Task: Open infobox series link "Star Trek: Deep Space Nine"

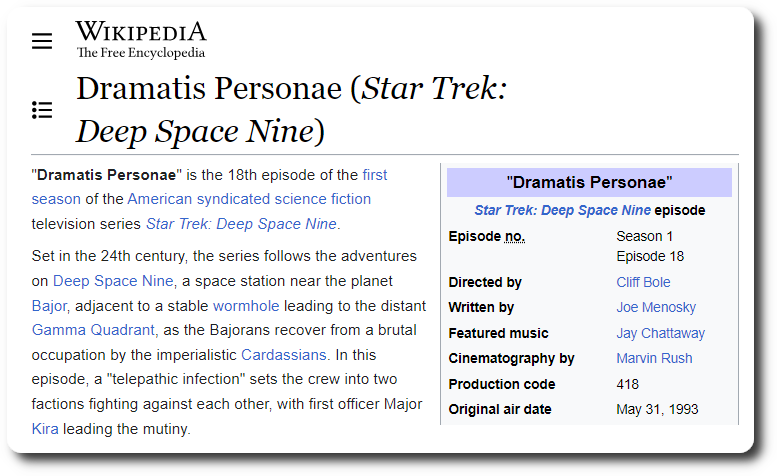Action: click(562, 210)
